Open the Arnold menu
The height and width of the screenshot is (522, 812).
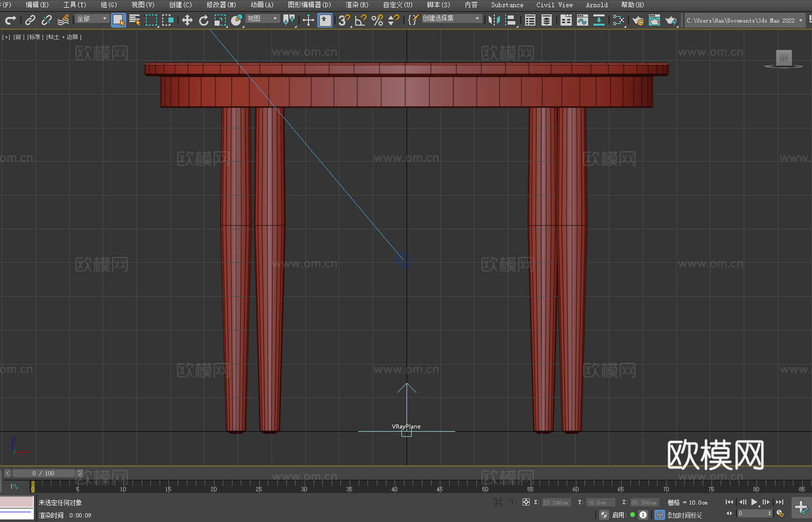pyautogui.click(x=596, y=5)
